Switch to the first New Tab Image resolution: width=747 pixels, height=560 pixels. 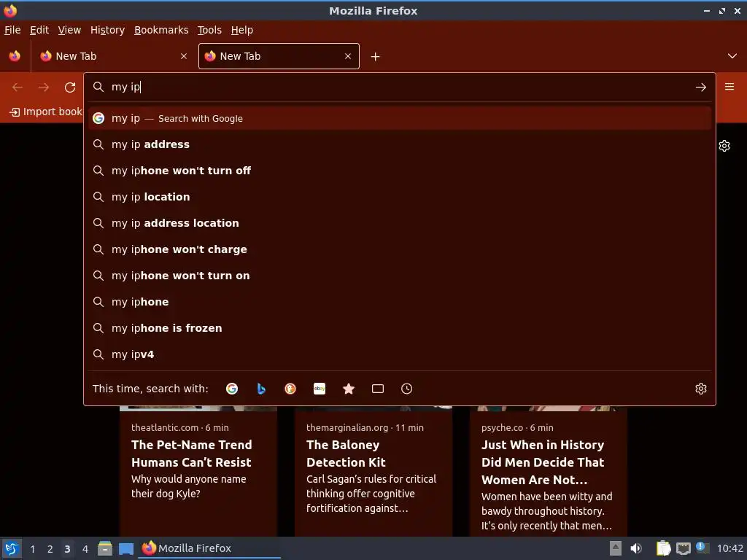[112, 56]
